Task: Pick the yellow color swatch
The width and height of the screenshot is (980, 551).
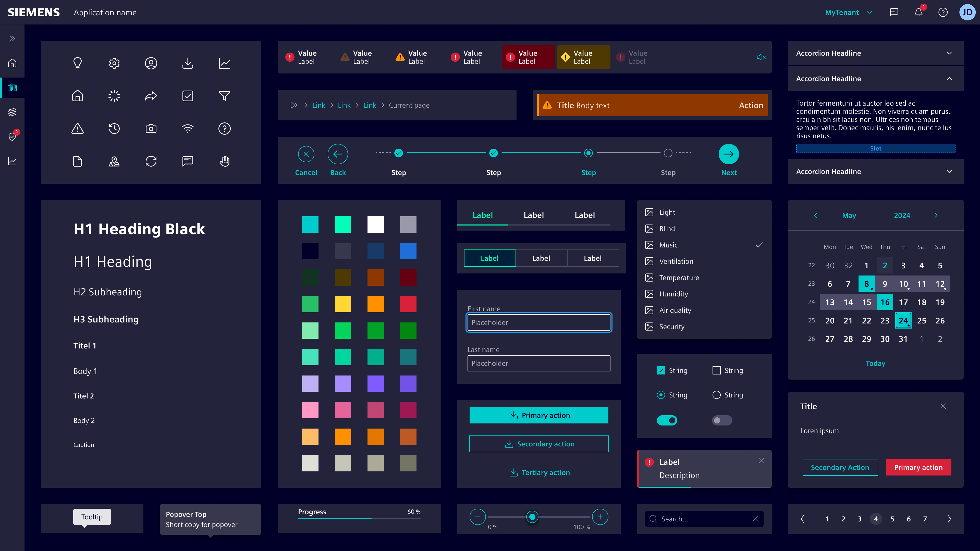Action: tap(343, 304)
